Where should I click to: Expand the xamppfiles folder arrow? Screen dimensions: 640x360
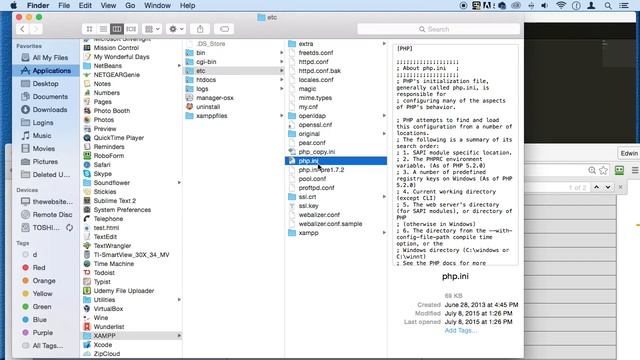(281, 116)
